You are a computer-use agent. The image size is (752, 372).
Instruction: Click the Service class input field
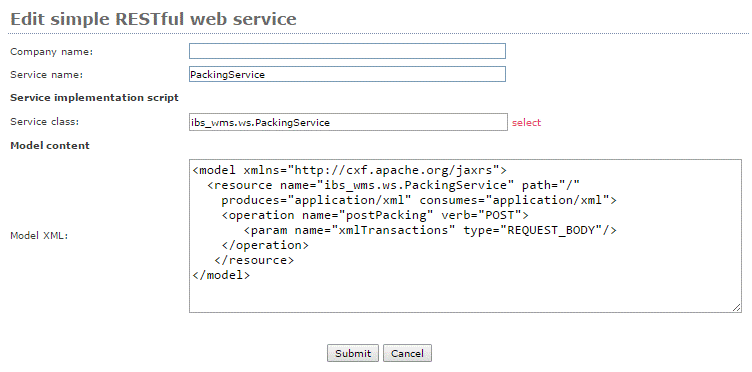[348, 122]
